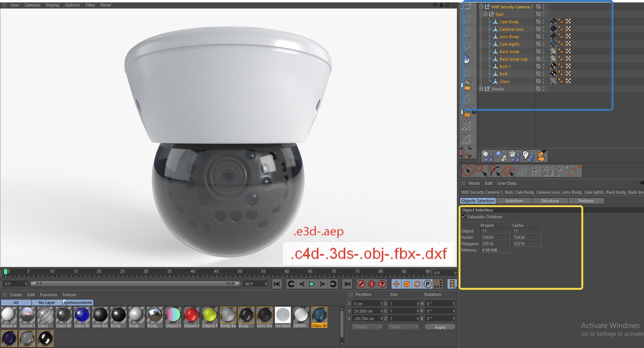
Task: Click stepper of 90 F end frame field
Action: pyautogui.click(x=266, y=284)
